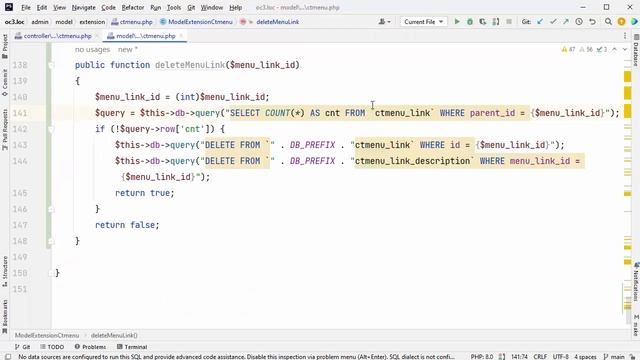The image size is (640, 360).
Task: Open the Terminal tool window
Action: pos(132,347)
